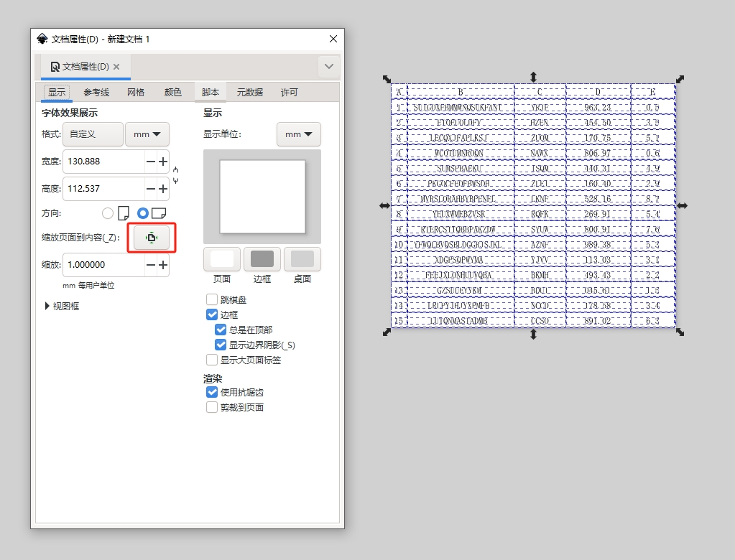Switch to the 元数据 tab
The width and height of the screenshot is (735, 560).
pyautogui.click(x=250, y=92)
